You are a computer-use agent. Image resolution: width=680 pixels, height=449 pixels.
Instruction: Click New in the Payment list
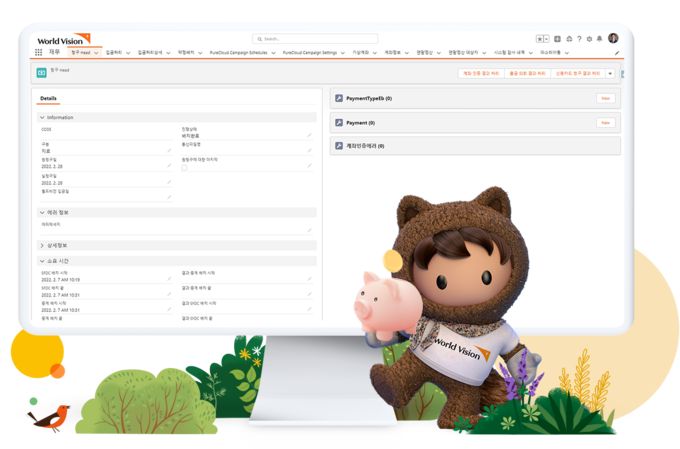(605, 123)
